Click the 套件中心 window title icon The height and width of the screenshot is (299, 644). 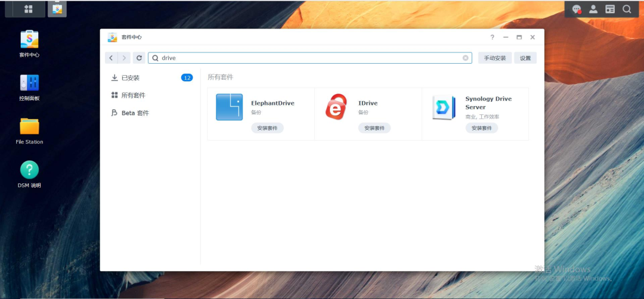(112, 37)
